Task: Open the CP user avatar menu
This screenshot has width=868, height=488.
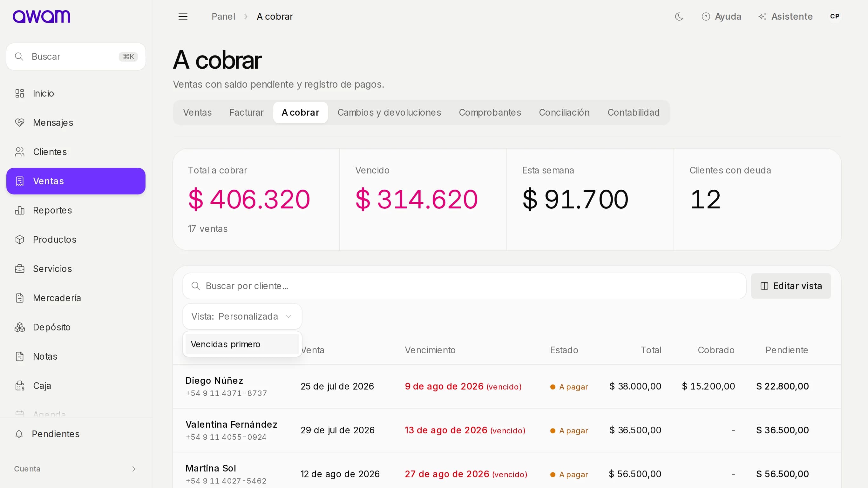Action: [x=834, y=17]
